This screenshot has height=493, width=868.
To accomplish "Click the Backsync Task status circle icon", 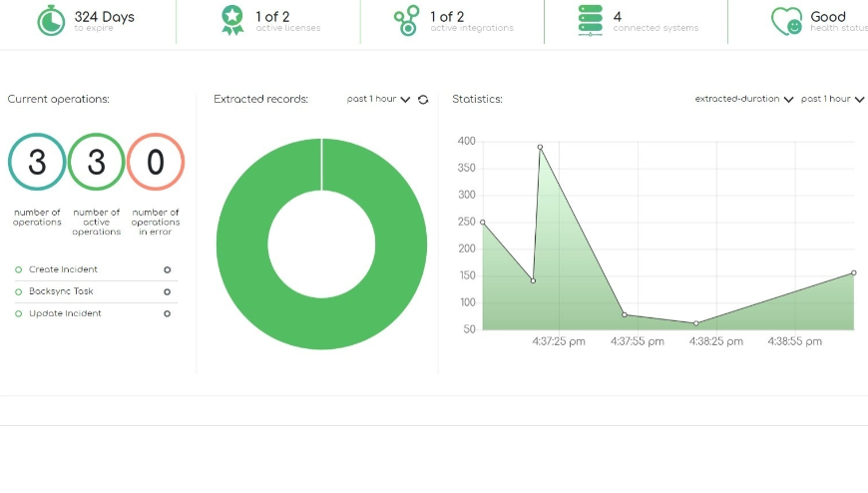I will coord(18,292).
